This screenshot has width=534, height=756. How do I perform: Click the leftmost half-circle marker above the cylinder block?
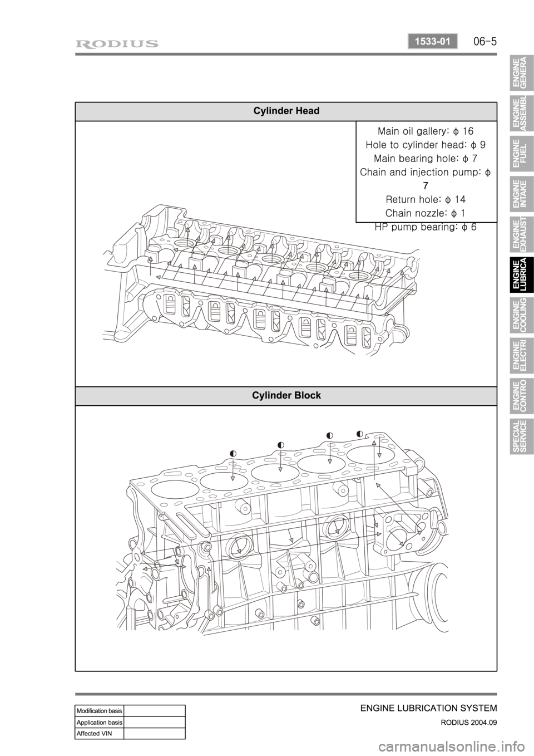pos(233,454)
